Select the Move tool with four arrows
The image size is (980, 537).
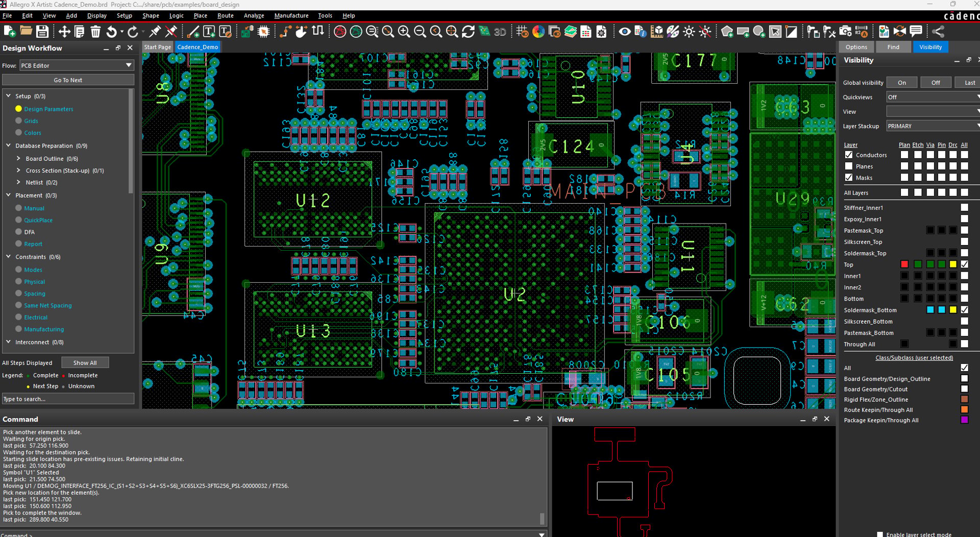tap(64, 32)
